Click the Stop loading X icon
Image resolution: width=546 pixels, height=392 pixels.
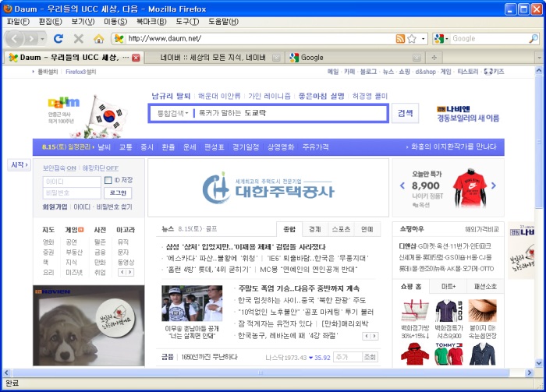tap(79, 38)
